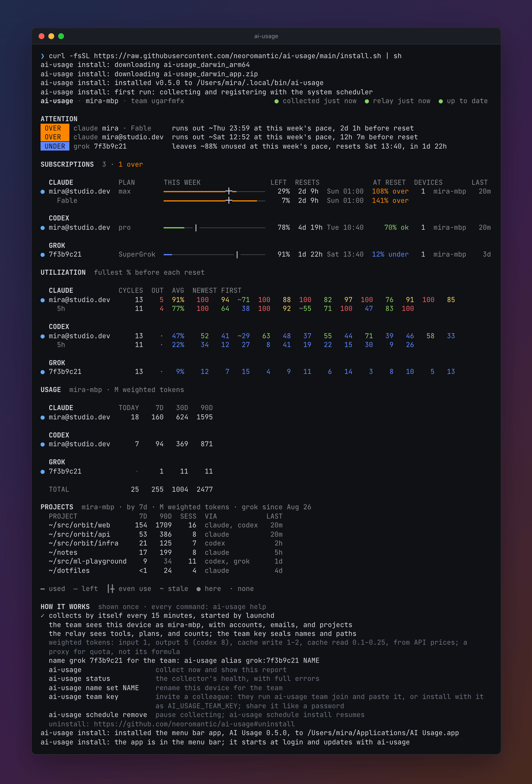Click the green 'collected just now' status dot
Screen dimensions: 532x784
277,101
